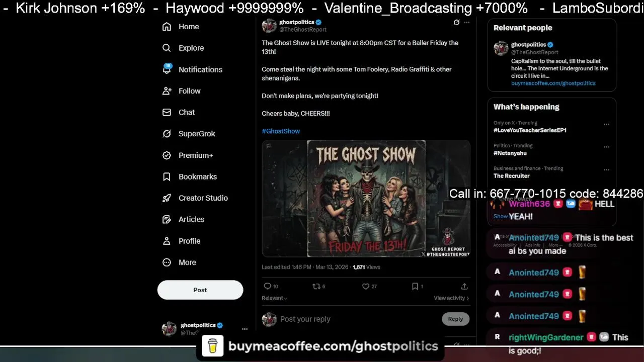The height and width of the screenshot is (362, 644).
Task: Click rightWingGardener username in chat overlay
Action: click(546, 338)
